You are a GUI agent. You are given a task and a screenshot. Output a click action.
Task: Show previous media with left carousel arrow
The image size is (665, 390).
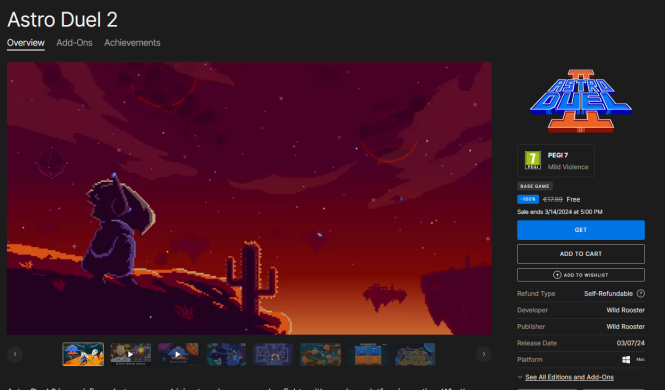(x=15, y=354)
